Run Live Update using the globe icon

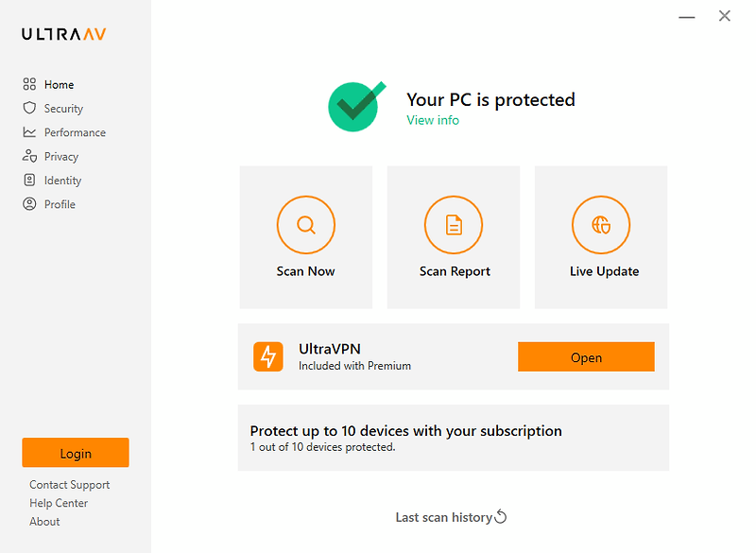(601, 225)
